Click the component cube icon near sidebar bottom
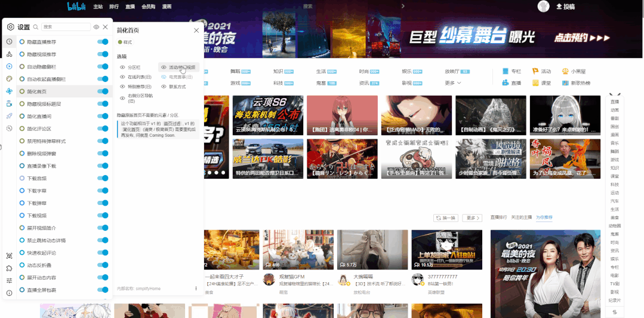 point(9,256)
